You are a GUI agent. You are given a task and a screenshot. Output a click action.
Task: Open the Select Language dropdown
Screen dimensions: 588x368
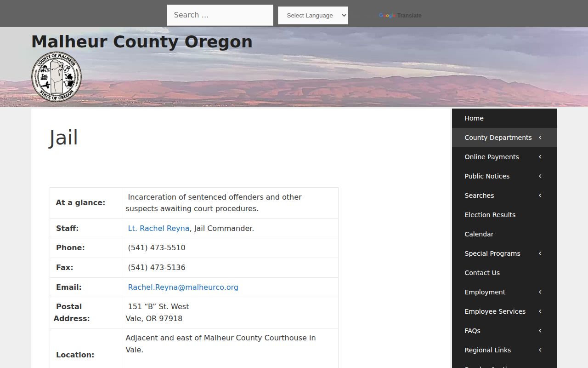[x=313, y=15]
